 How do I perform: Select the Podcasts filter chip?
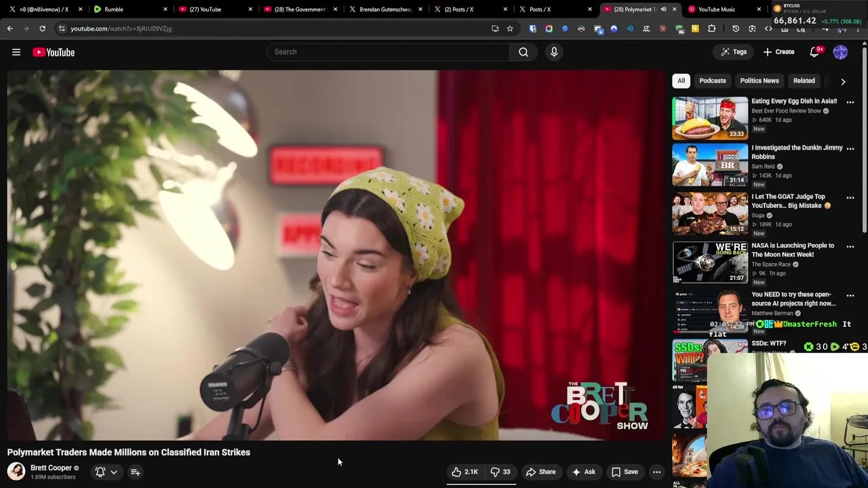tap(713, 81)
